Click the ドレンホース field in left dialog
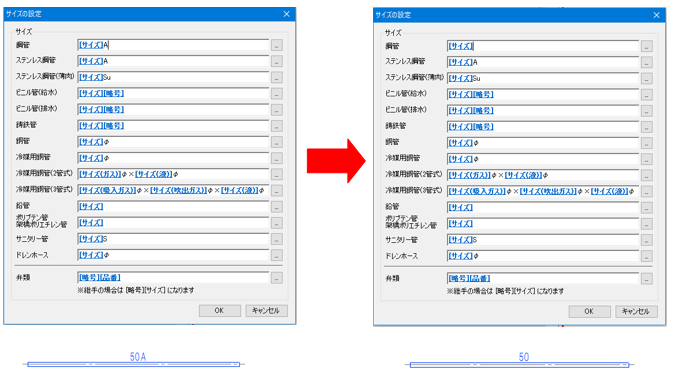Screen dimensions: 674x376 click(173, 255)
